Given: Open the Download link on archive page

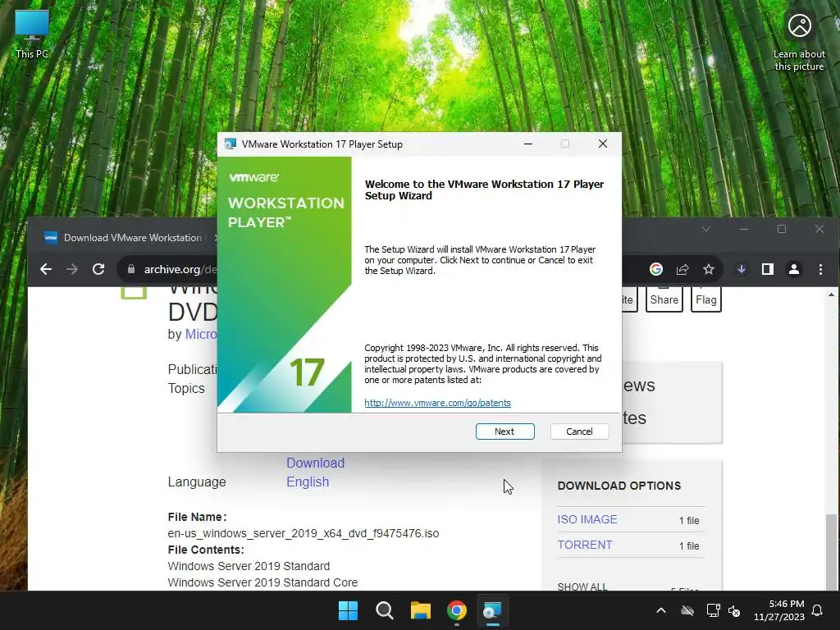Looking at the screenshot, I should point(315,463).
